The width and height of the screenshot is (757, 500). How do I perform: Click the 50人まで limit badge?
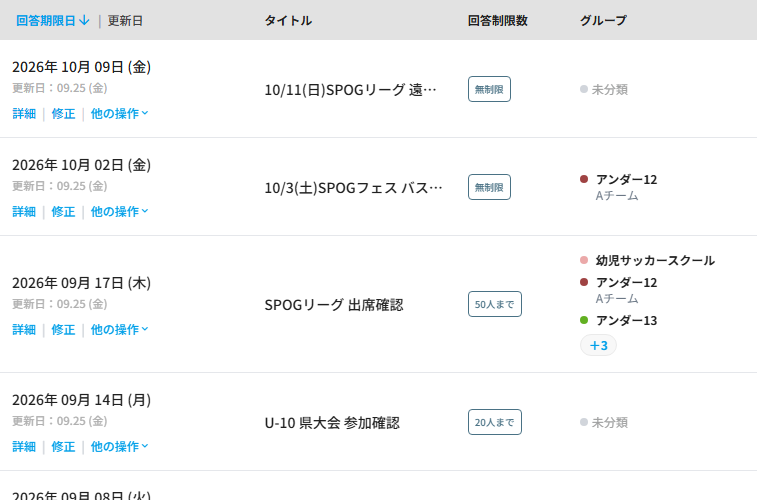495,304
